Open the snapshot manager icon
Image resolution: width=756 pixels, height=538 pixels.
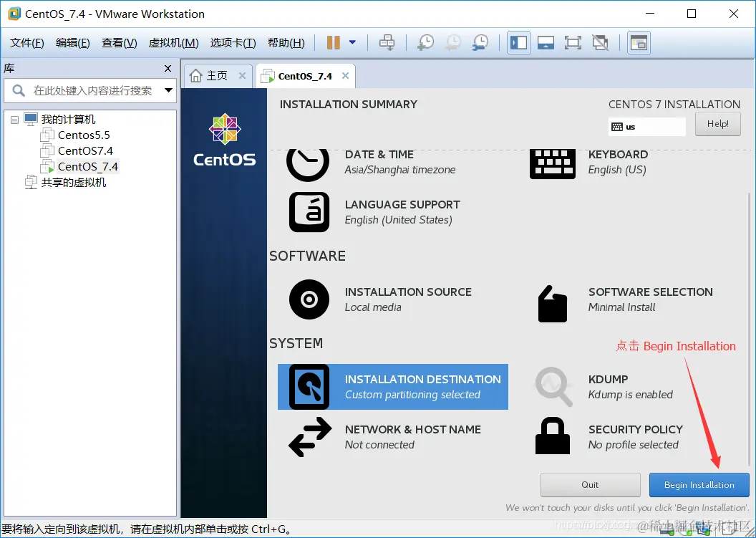480,42
